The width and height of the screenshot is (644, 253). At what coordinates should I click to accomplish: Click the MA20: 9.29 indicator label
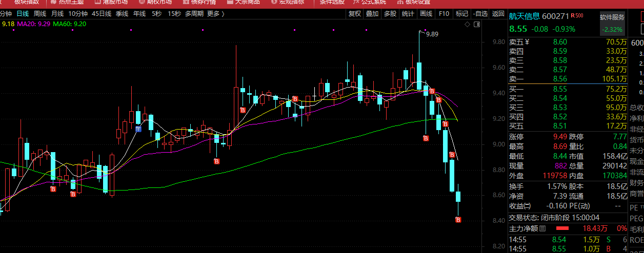(x=33, y=24)
